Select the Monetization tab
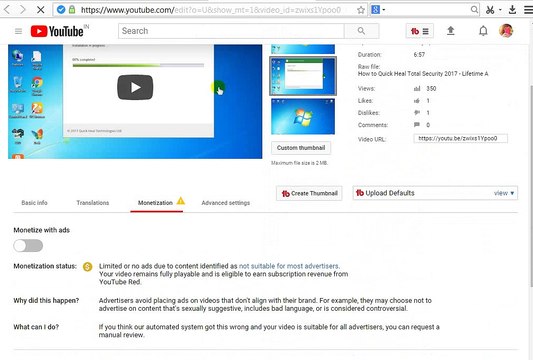 155,203
